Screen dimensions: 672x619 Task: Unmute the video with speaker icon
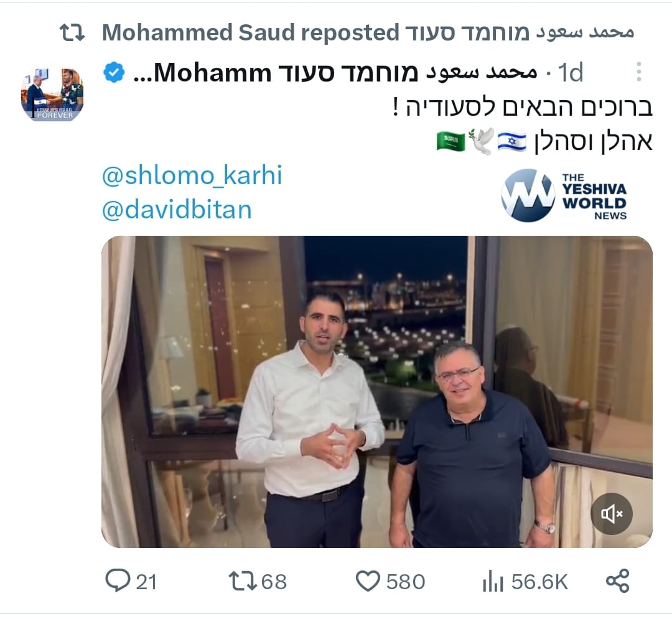[x=612, y=514]
